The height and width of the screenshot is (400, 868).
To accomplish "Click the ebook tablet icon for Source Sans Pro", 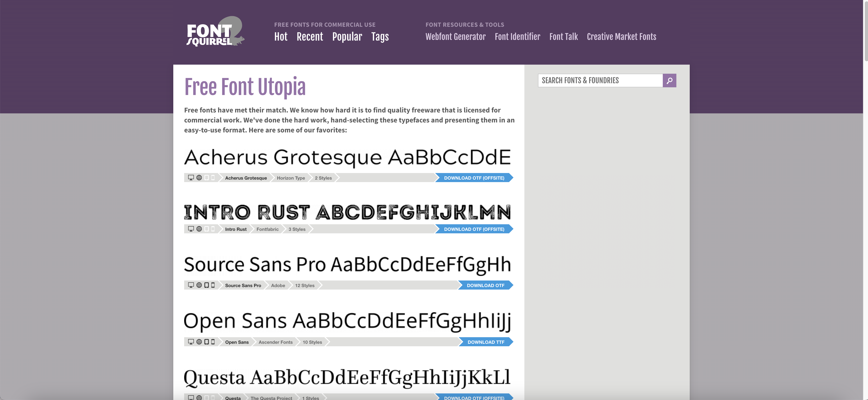I will (207, 285).
